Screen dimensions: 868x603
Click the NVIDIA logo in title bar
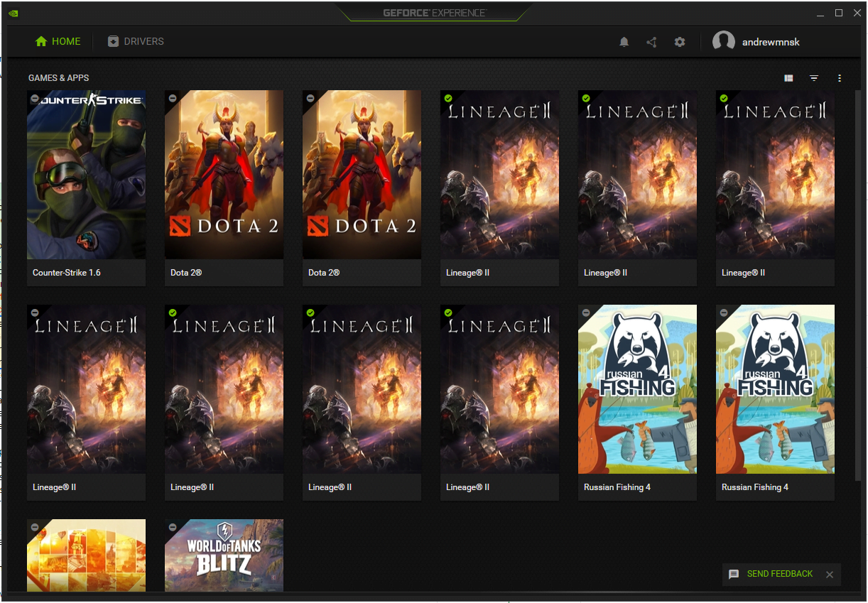[13, 13]
